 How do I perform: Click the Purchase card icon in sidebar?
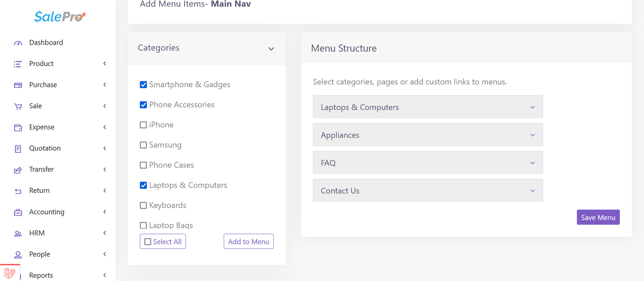point(18,85)
